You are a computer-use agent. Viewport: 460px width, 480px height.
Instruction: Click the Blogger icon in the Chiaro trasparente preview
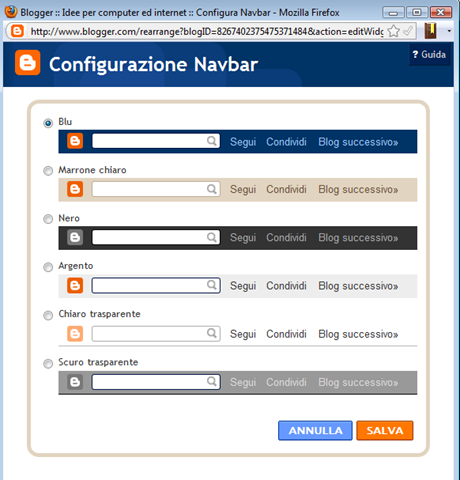pos(75,334)
